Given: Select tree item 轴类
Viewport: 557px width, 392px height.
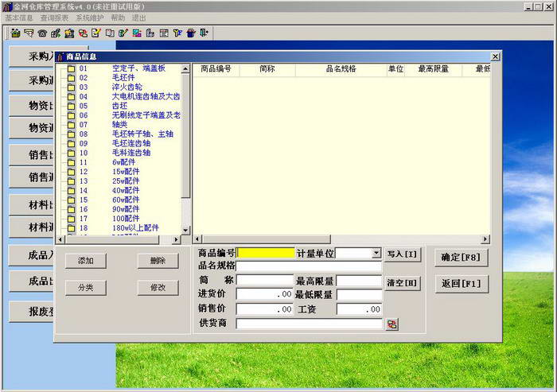Looking at the screenshot, I should pos(119,125).
